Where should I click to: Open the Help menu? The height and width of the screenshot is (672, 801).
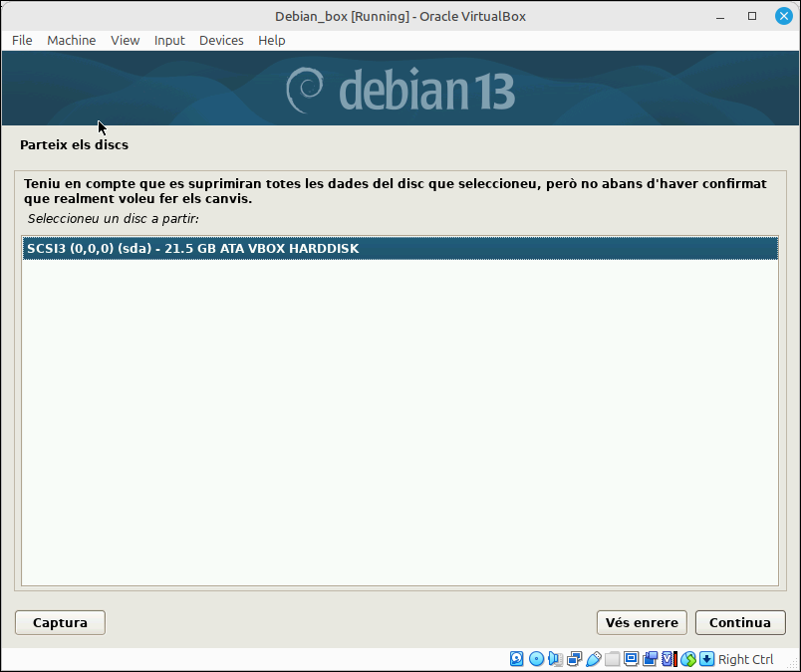click(x=272, y=41)
